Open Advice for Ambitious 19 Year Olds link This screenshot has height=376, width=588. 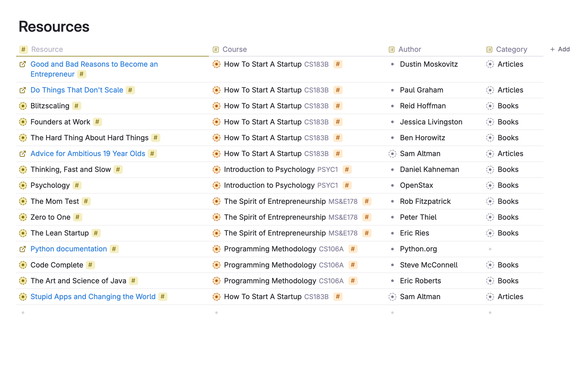click(88, 154)
